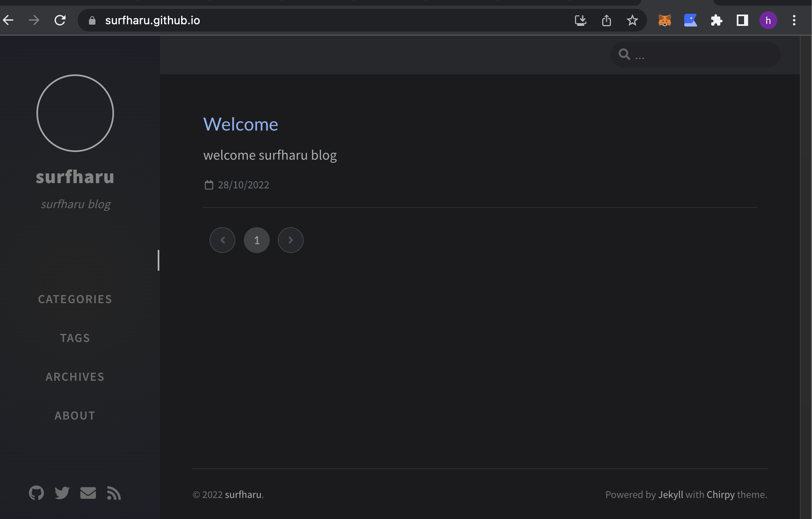
Task: Reload the page
Action: tap(60, 20)
